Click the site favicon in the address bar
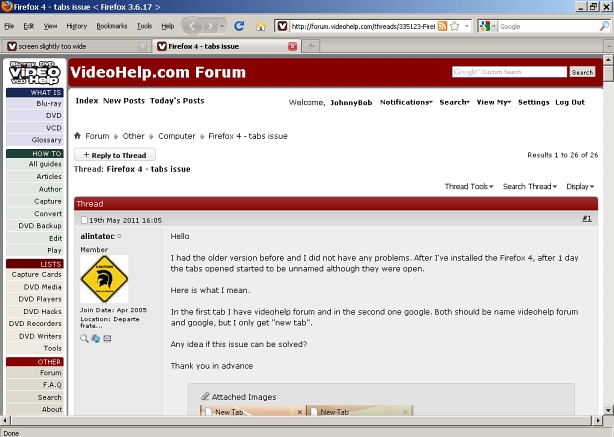Screen dimensions: 614x437 tap(282, 26)
